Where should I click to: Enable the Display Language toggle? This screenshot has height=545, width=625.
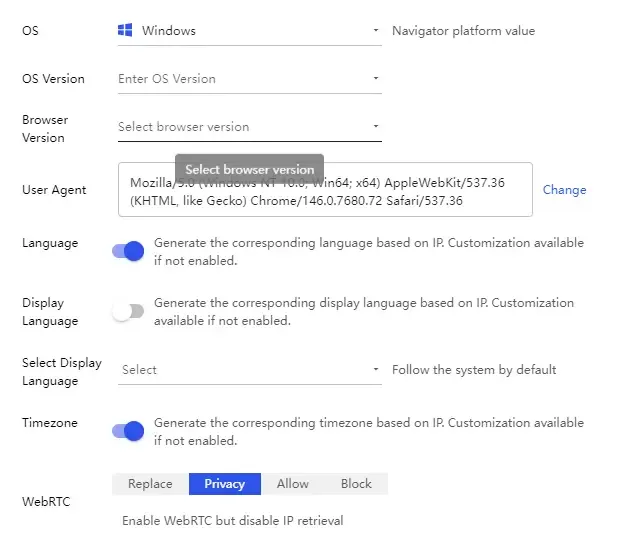128,311
